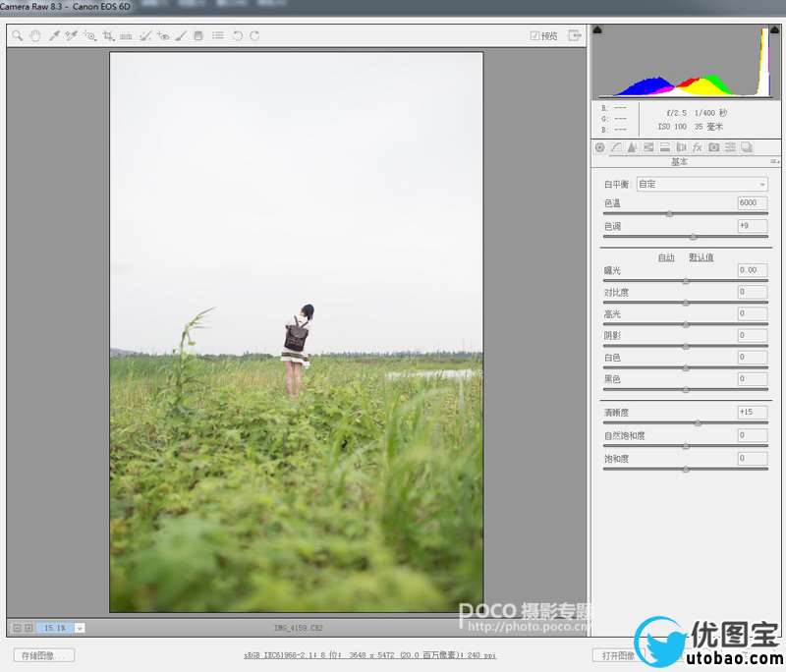Click the 清晰度 clarity slider handle
Viewport: 786px width, 672px height.
click(698, 423)
